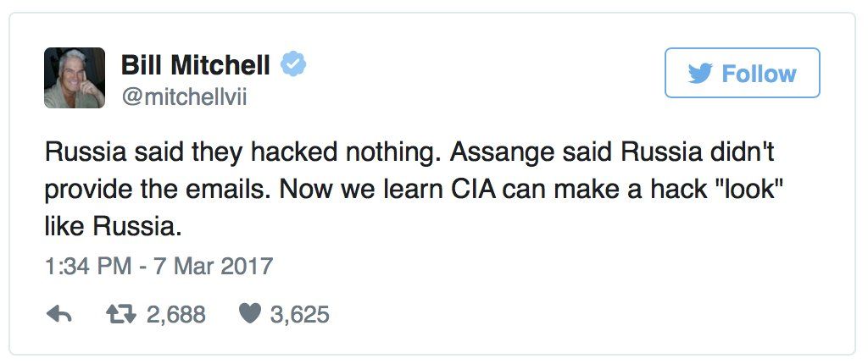
Task: Click the Twitter bird icon in Follow
Action: click(700, 74)
